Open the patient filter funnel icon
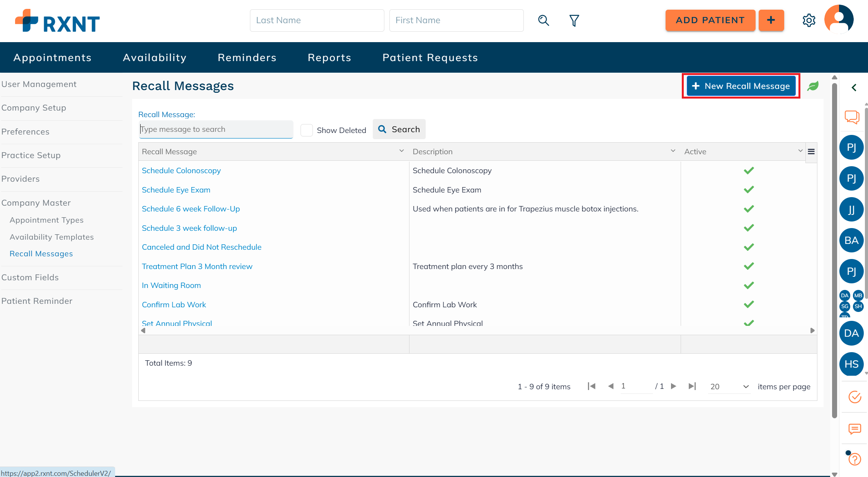 point(574,20)
